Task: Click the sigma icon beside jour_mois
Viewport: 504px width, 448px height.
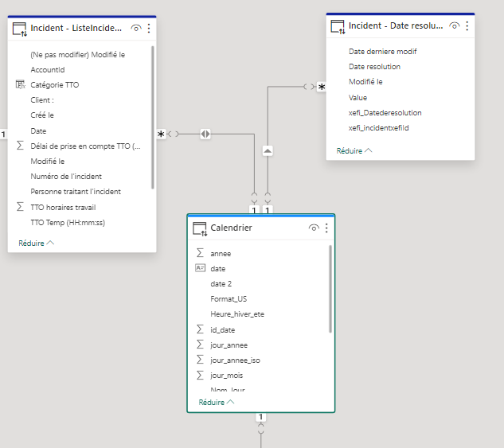Action: [200, 375]
